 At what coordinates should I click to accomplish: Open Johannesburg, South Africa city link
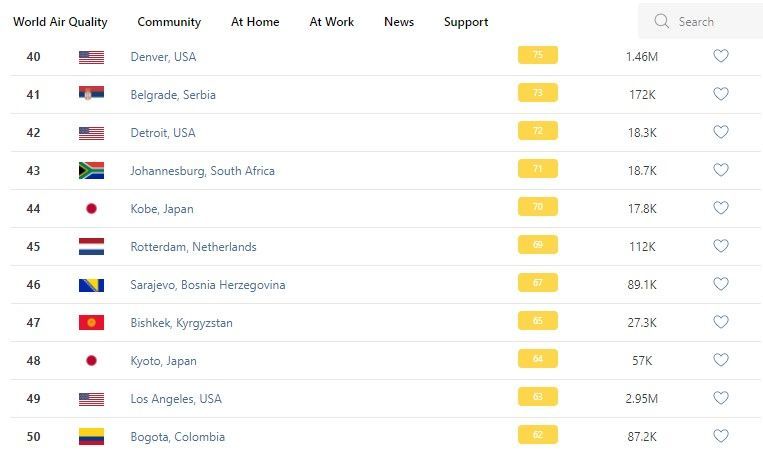coord(202,171)
